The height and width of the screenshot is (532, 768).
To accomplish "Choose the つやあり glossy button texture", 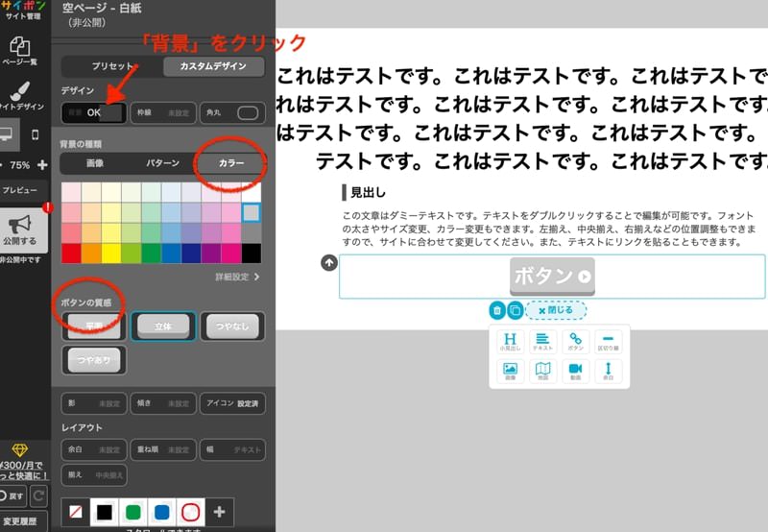I will pyautogui.click(x=94, y=360).
